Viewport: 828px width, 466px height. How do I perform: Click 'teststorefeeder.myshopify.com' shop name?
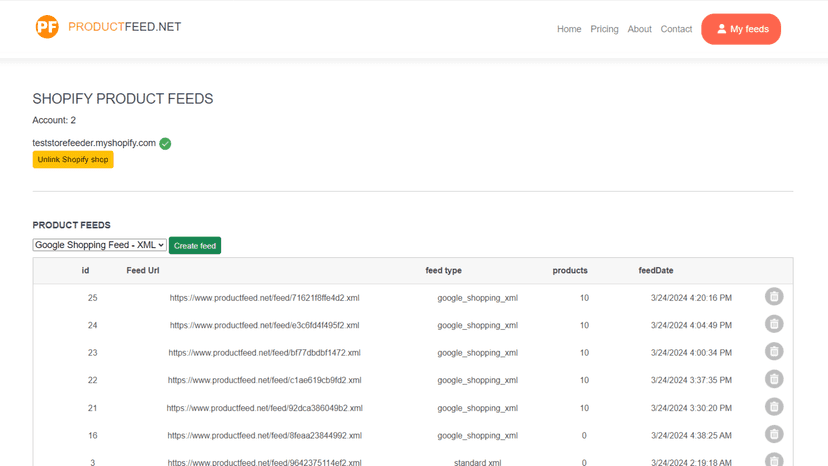pyautogui.click(x=94, y=143)
